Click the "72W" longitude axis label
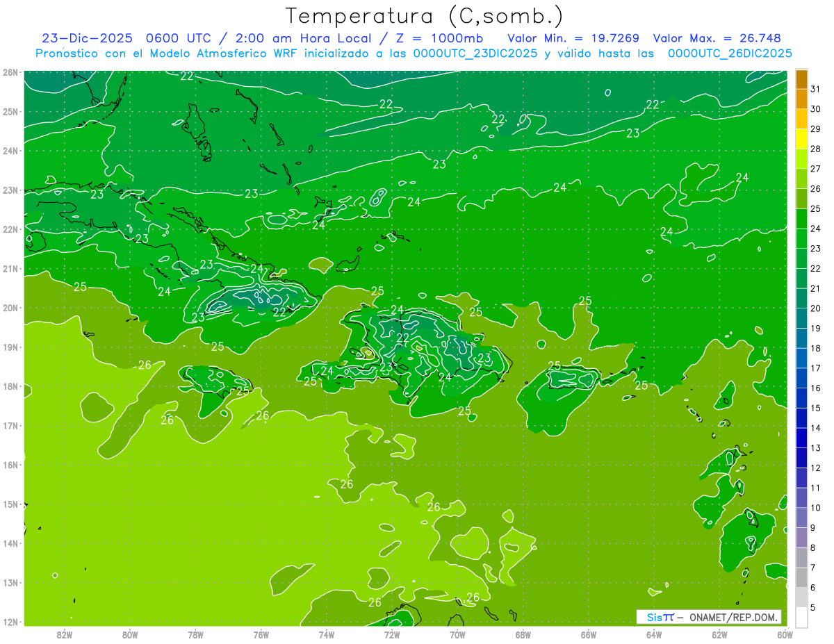 coord(392,635)
